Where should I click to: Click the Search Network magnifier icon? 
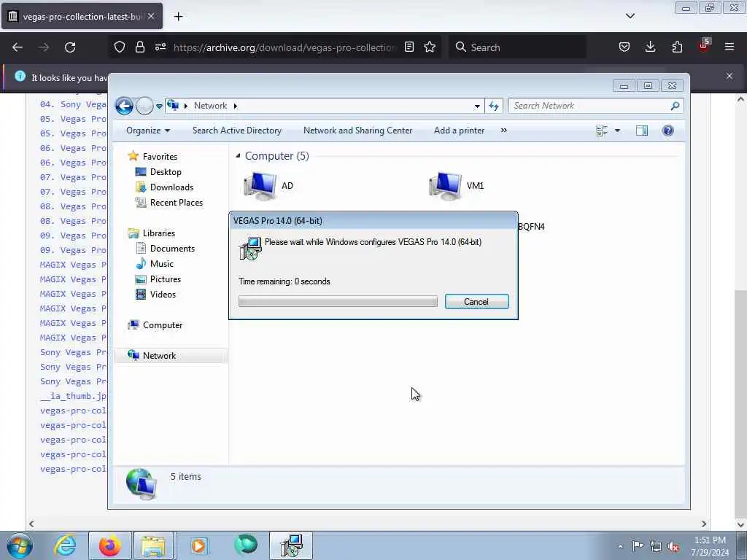point(675,106)
